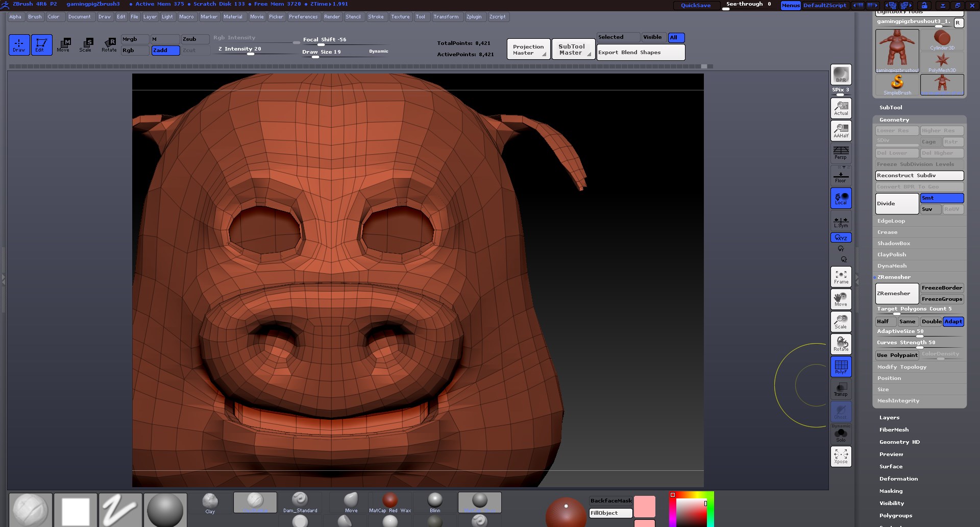This screenshot has height=527, width=980.
Task: Enable the PolyF wireframe display icon
Action: (x=841, y=366)
